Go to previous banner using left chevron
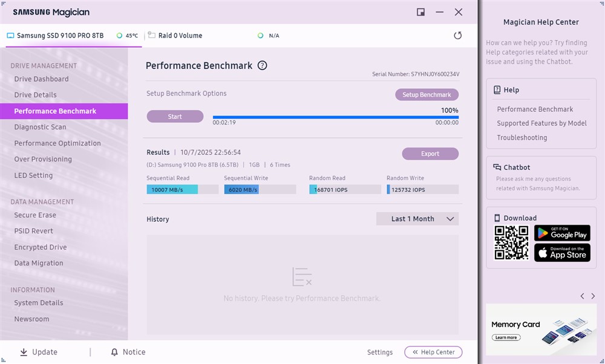Image resolution: width=605 pixels, height=364 pixels. 582,296
